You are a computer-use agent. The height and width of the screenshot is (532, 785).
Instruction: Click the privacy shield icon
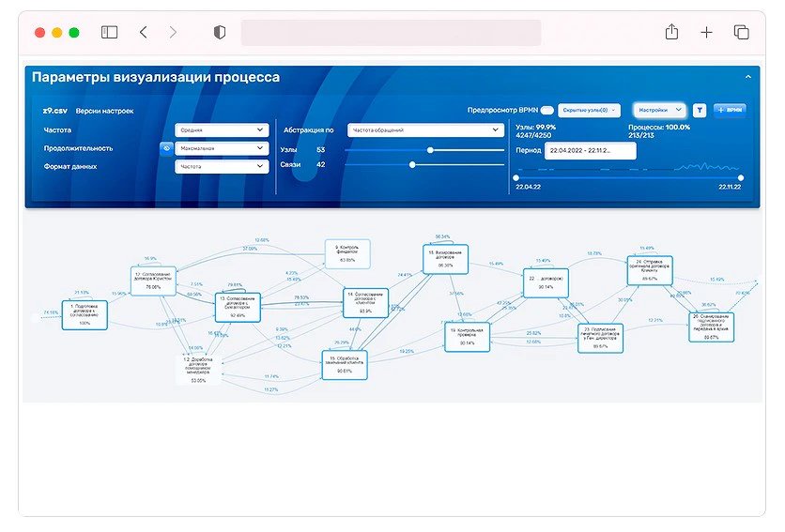[x=220, y=33]
